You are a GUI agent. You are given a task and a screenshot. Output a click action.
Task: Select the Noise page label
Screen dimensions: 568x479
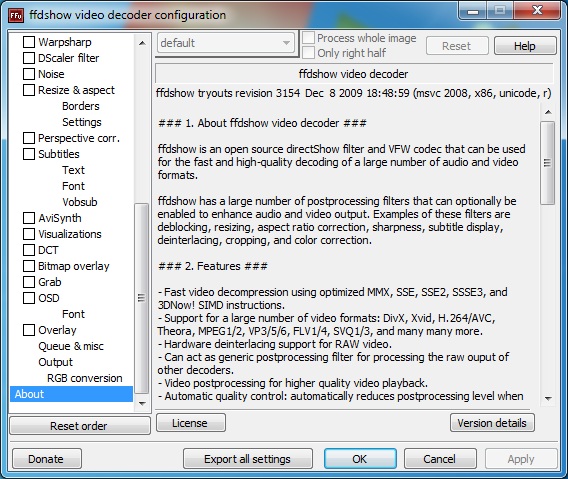[51, 74]
